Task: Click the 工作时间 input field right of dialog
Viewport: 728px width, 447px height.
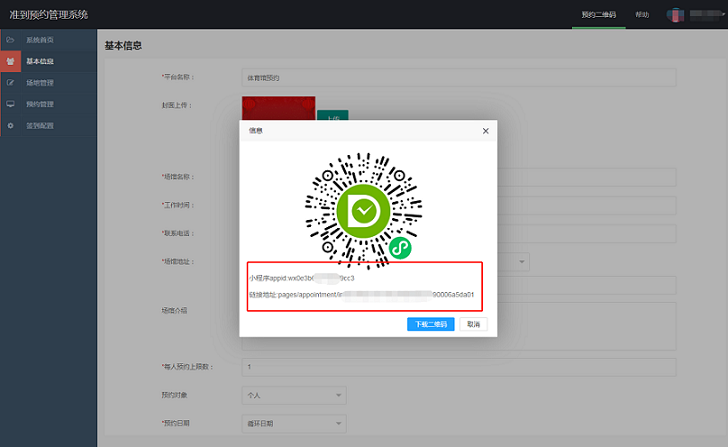Action: [x=586, y=205]
